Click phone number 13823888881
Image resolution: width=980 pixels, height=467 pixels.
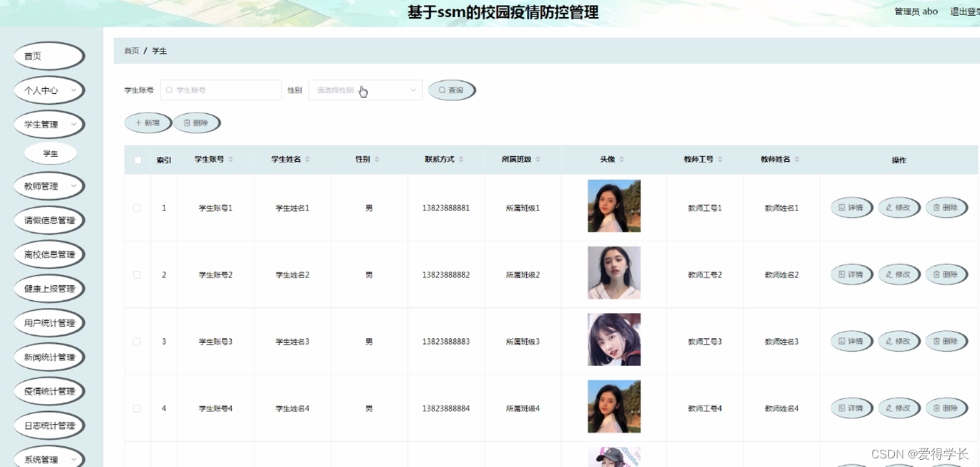click(x=446, y=208)
